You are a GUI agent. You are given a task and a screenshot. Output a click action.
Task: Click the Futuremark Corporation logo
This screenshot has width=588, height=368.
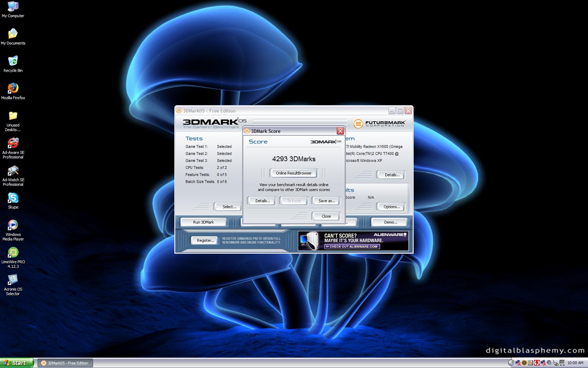(x=380, y=124)
